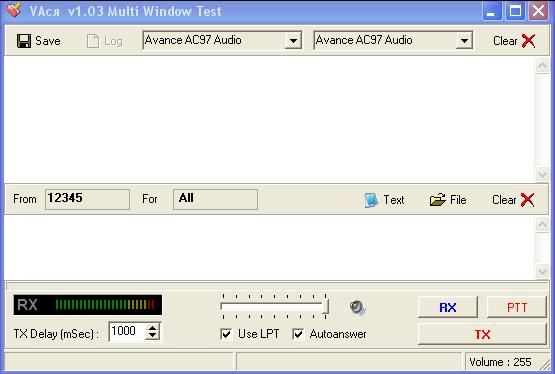Click the VAcя app icon in title bar
555x374 pixels.
click(x=14, y=10)
